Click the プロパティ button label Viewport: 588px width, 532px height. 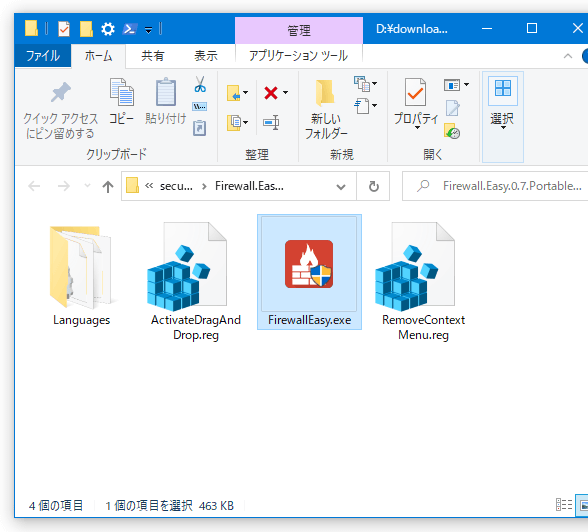tap(416, 118)
